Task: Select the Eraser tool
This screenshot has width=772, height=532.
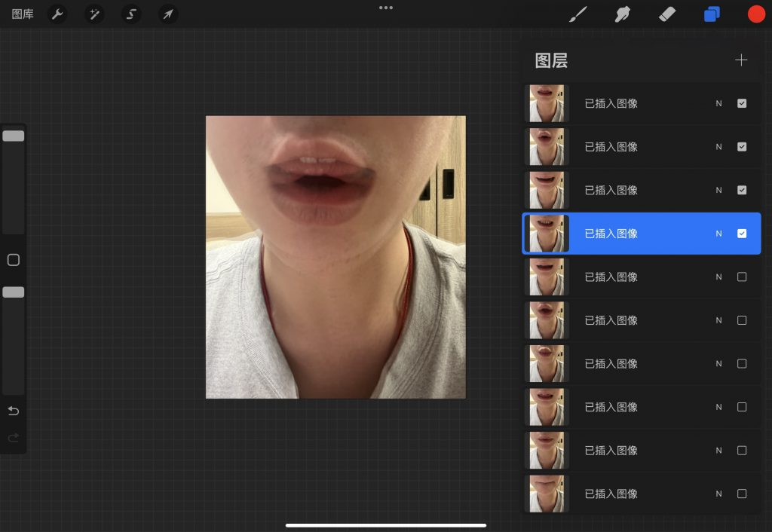Action: tap(666, 14)
